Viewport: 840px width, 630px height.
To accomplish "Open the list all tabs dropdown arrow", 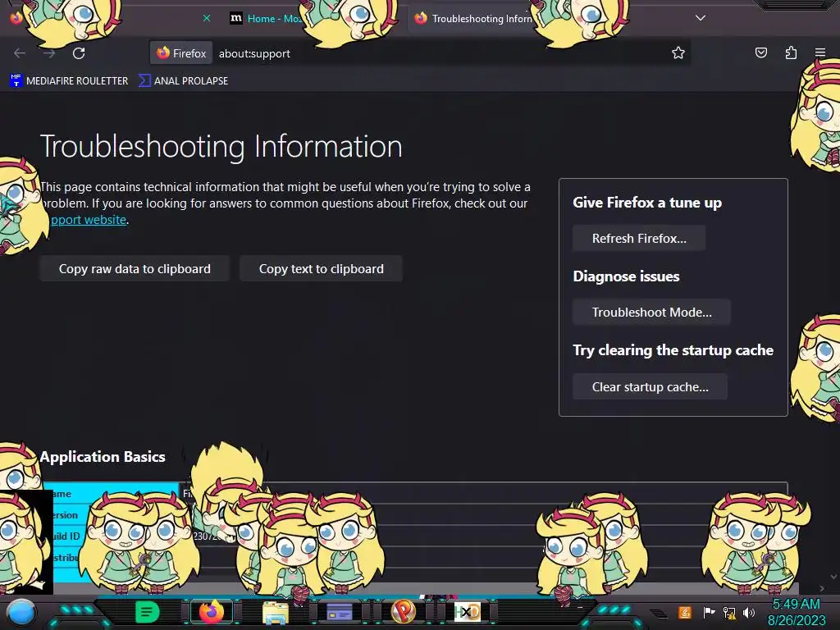I will (701, 18).
